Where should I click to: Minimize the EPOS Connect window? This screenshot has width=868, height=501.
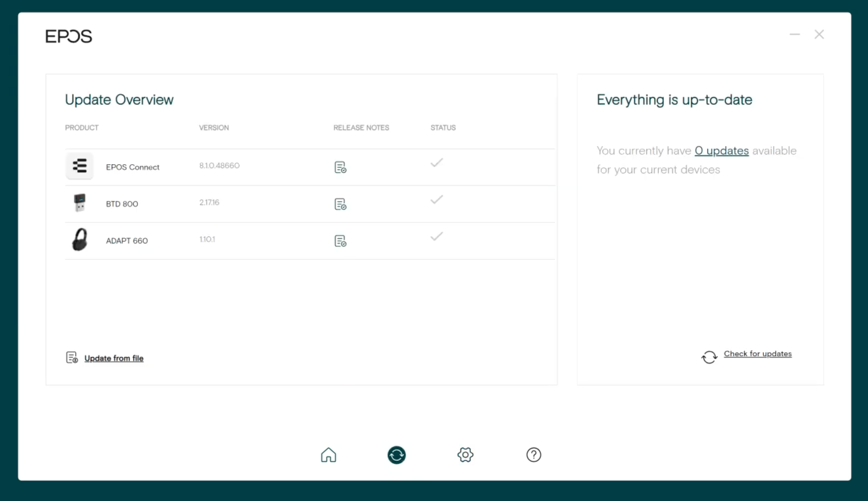pyautogui.click(x=795, y=34)
